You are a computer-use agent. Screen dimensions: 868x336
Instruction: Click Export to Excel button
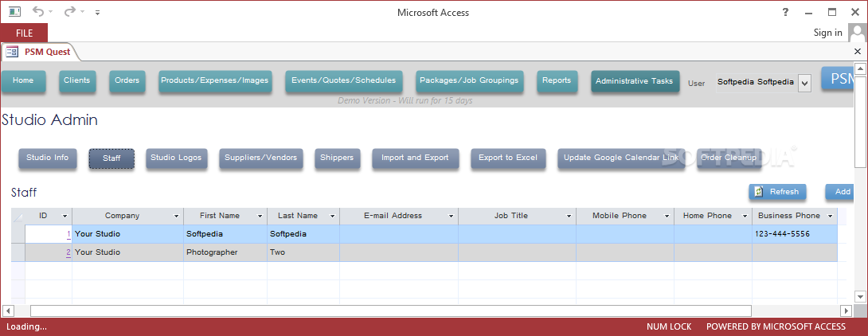pyautogui.click(x=507, y=158)
